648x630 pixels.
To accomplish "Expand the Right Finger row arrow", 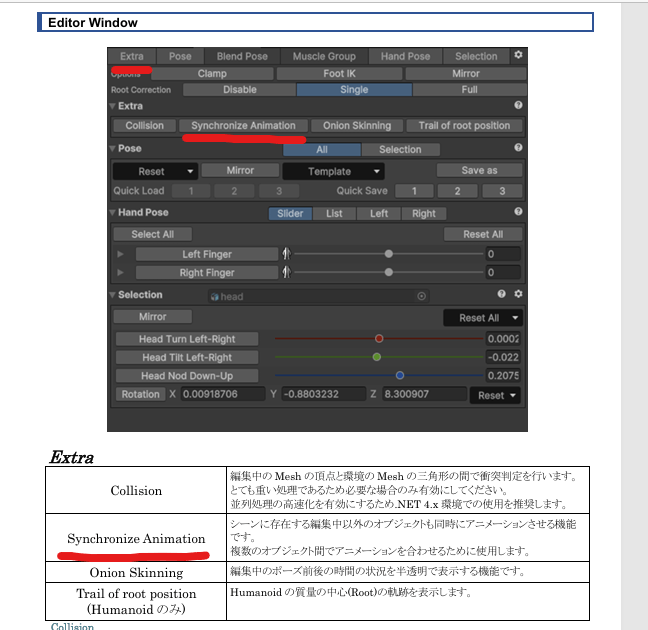I will pos(120,272).
